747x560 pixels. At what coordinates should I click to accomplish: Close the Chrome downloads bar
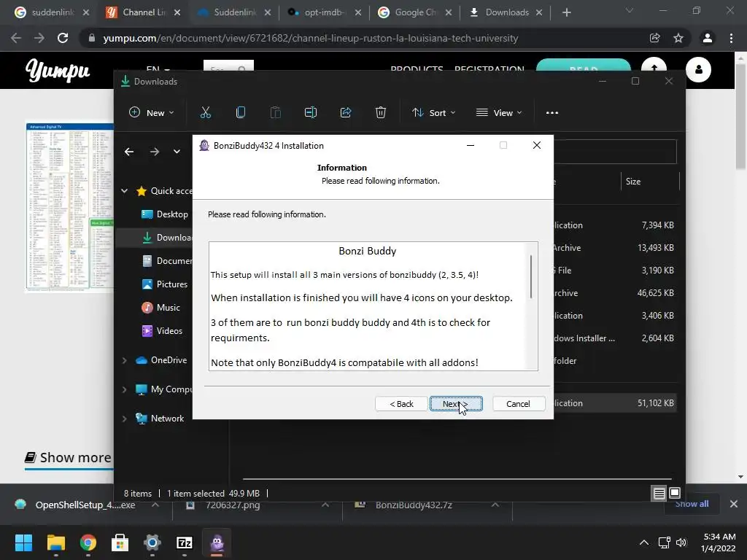pyautogui.click(x=734, y=504)
